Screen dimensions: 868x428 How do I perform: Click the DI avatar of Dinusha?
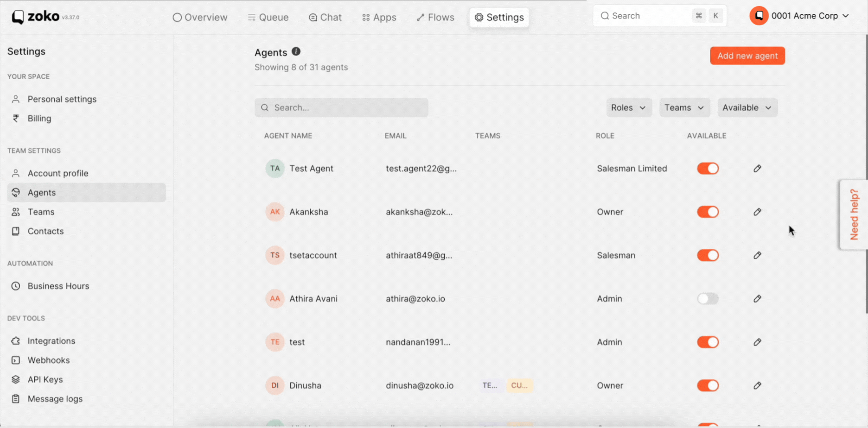(x=275, y=385)
